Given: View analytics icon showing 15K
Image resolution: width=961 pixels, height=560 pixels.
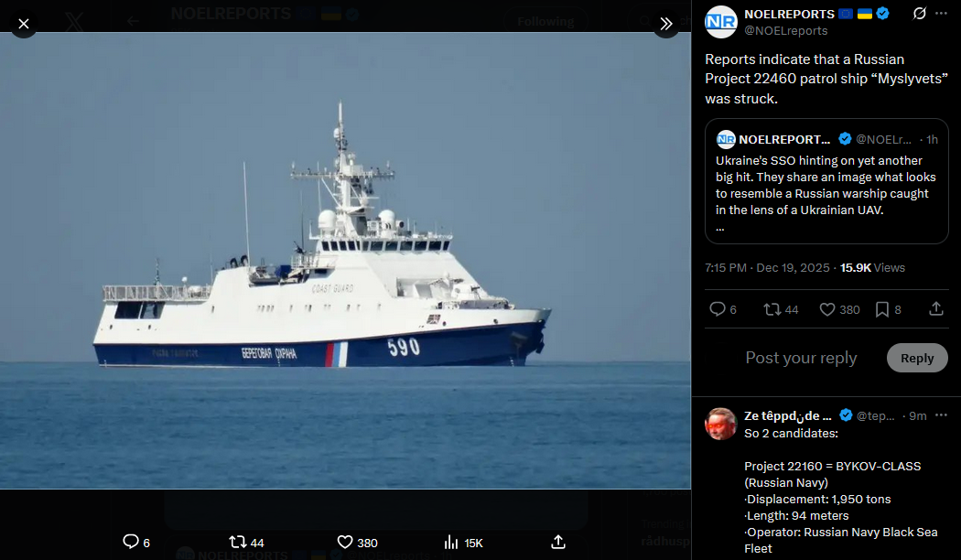Looking at the screenshot, I should click(x=451, y=543).
